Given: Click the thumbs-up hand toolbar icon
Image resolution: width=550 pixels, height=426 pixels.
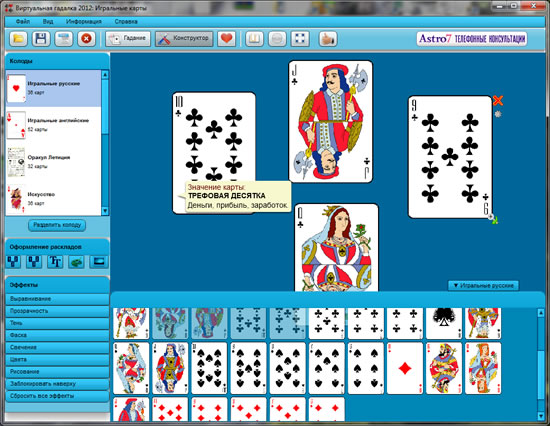Looking at the screenshot, I should 328,39.
